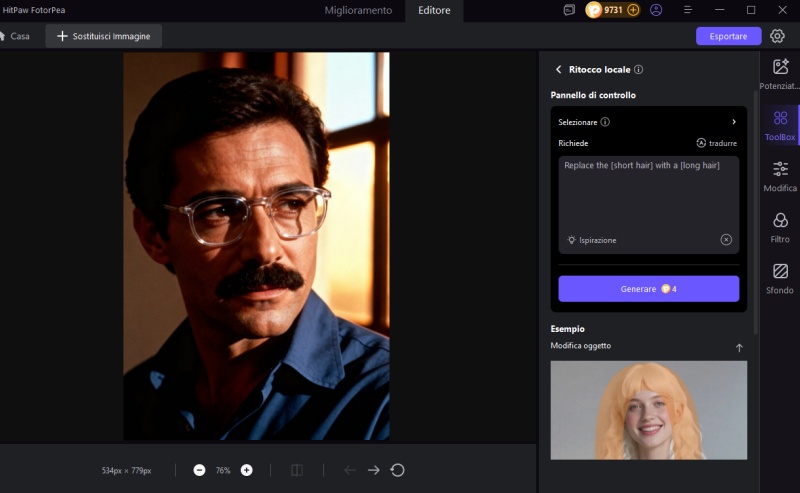Click the Esportare button
The height and width of the screenshot is (493, 800).
728,36
